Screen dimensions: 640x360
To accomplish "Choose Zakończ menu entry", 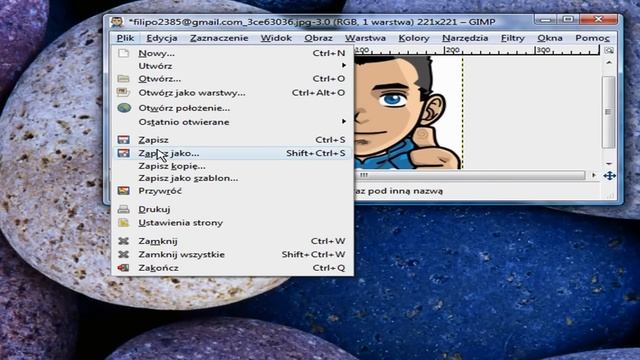I will (232, 268).
